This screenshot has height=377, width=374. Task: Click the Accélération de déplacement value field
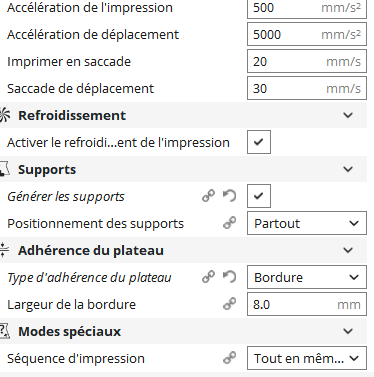click(307, 34)
